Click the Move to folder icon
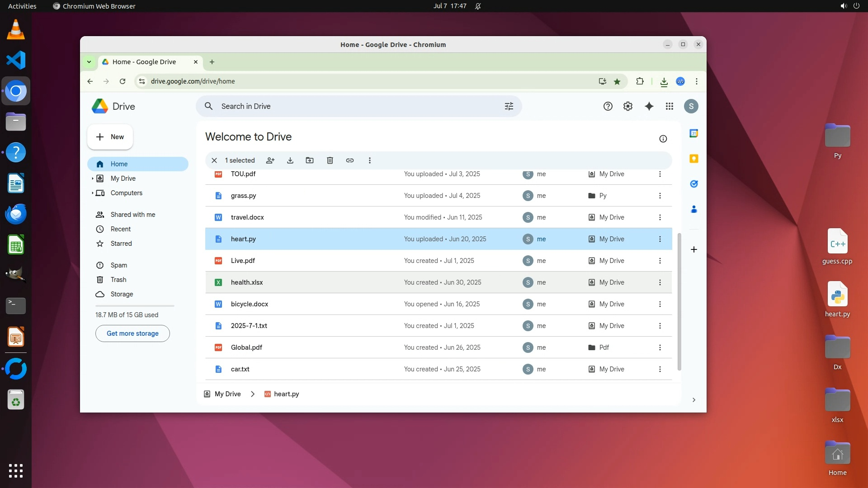The width and height of the screenshot is (868, 488). [x=310, y=160]
